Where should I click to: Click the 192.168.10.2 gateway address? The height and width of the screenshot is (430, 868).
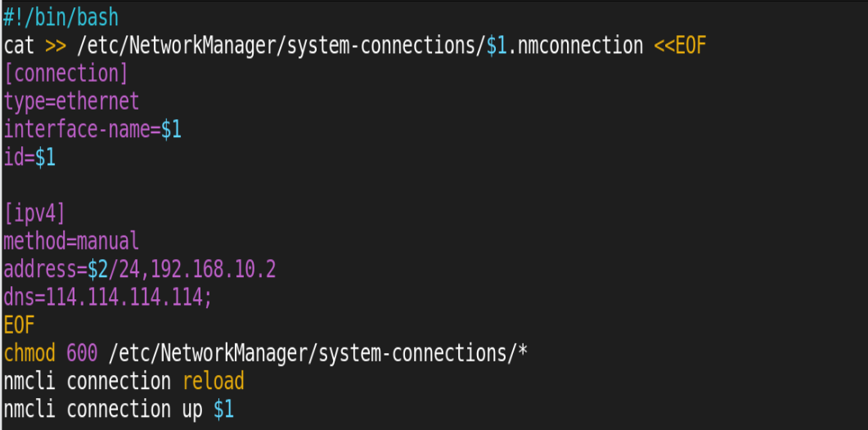214,270
